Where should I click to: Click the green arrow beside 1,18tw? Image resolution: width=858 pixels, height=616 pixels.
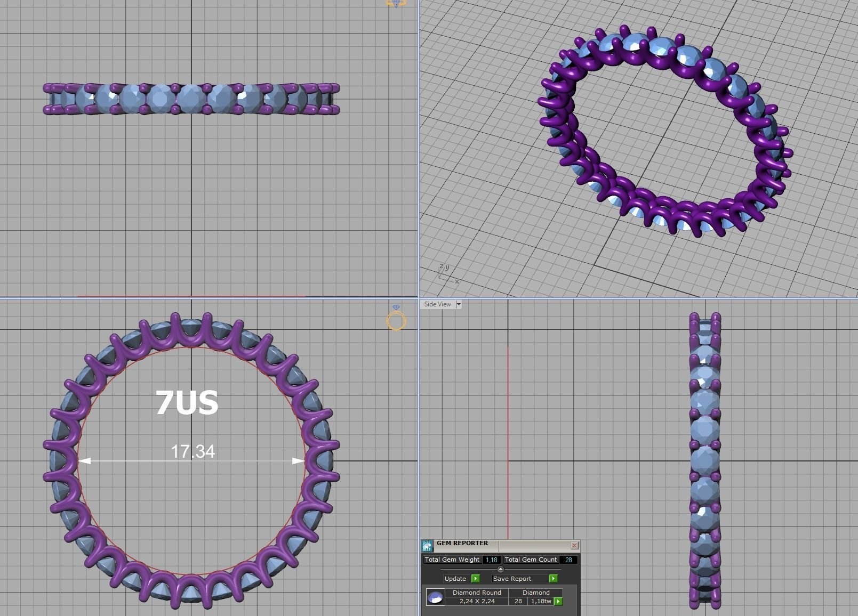click(558, 601)
